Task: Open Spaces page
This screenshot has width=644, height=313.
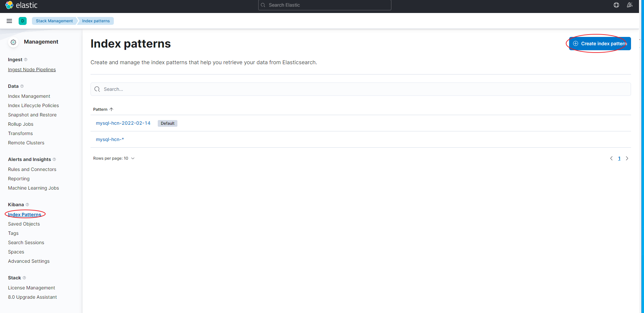Action: [x=16, y=252]
